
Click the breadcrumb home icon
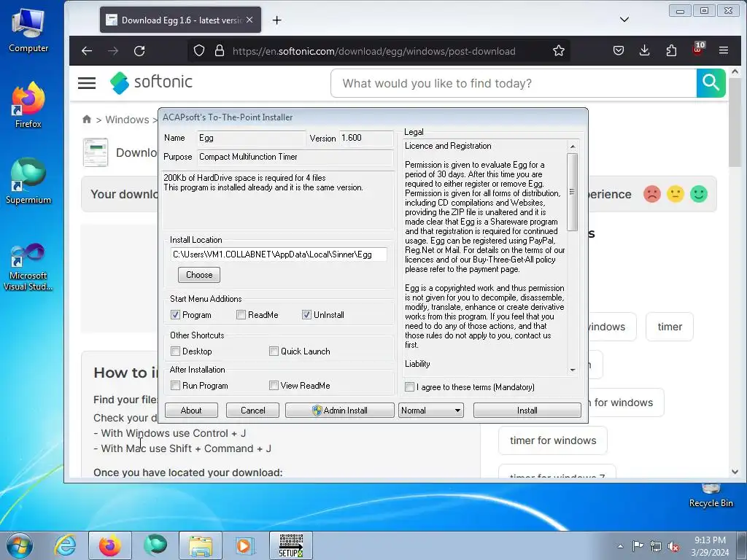click(x=86, y=119)
